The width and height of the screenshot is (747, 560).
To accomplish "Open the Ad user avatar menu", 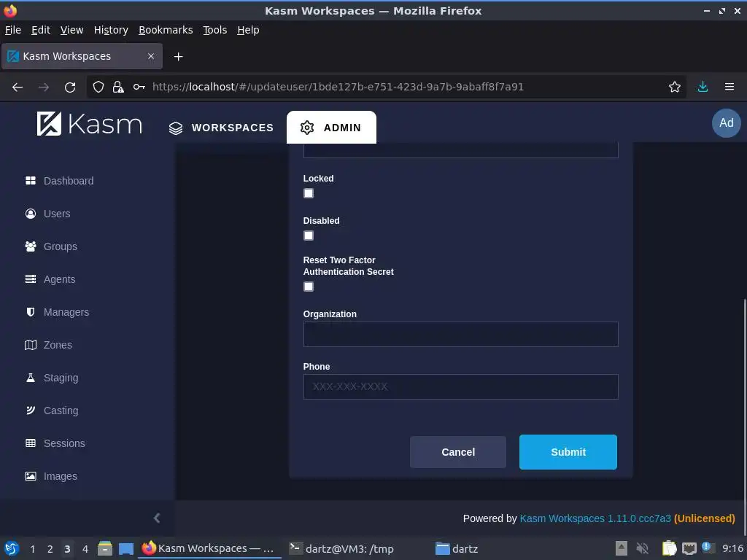I will [x=726, y=122].
